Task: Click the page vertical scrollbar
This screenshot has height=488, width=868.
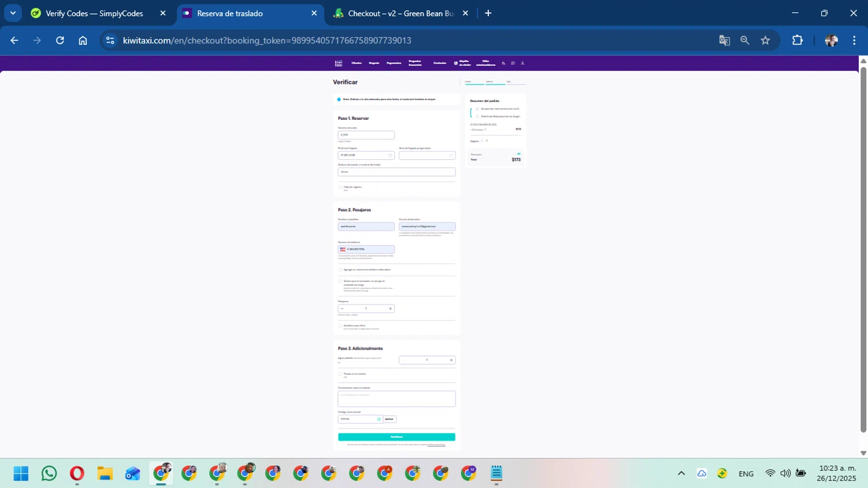Action: coord(863,249)
